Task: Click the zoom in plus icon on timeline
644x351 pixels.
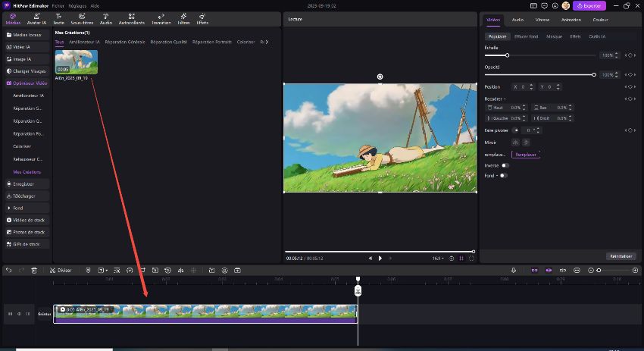Action: pyautogui.click(x=635, y=270)
